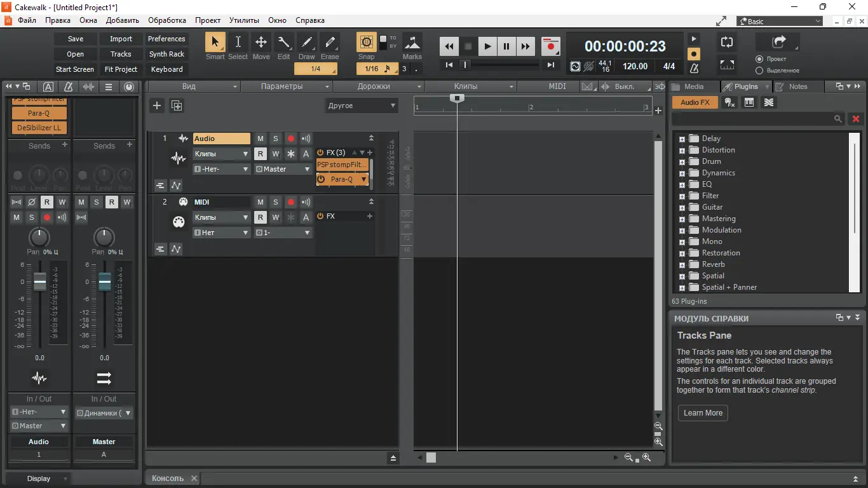Open the Synth Rack
Viewport: 868px width, 488px height.
[x=166, y=54]
